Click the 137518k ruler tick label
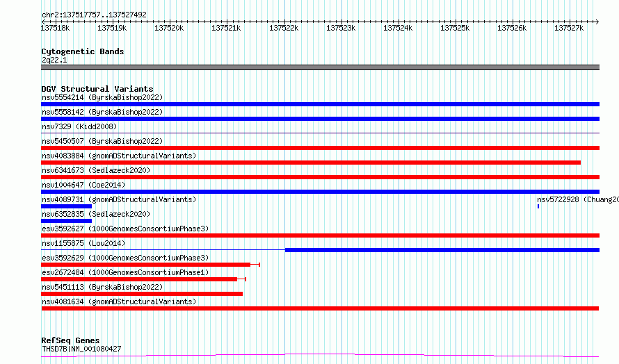This screenshot has width=619, height=364. point(55,28)
